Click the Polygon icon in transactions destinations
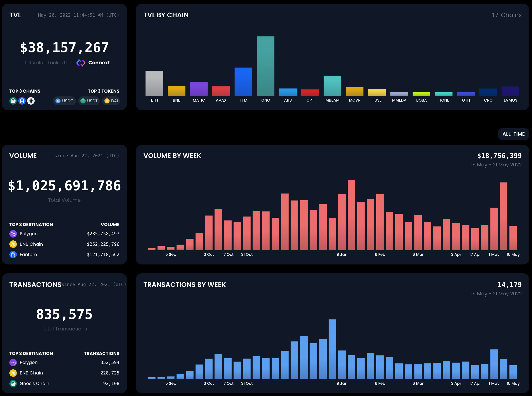This screenshot has width=532, height=396. pyautogui.click(x=13, y=363)
